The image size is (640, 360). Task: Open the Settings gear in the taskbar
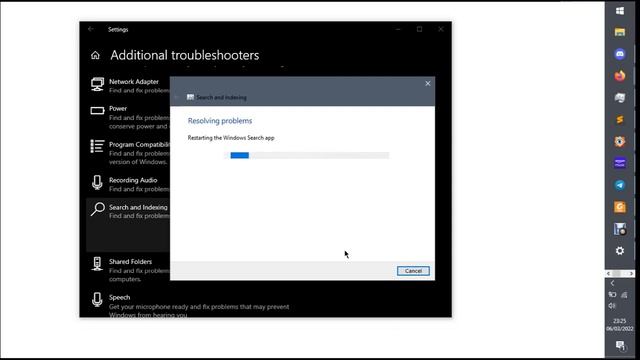[620, 251]
